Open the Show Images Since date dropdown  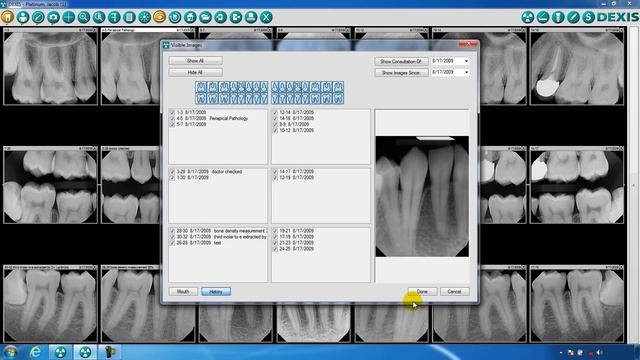[466, 72]
